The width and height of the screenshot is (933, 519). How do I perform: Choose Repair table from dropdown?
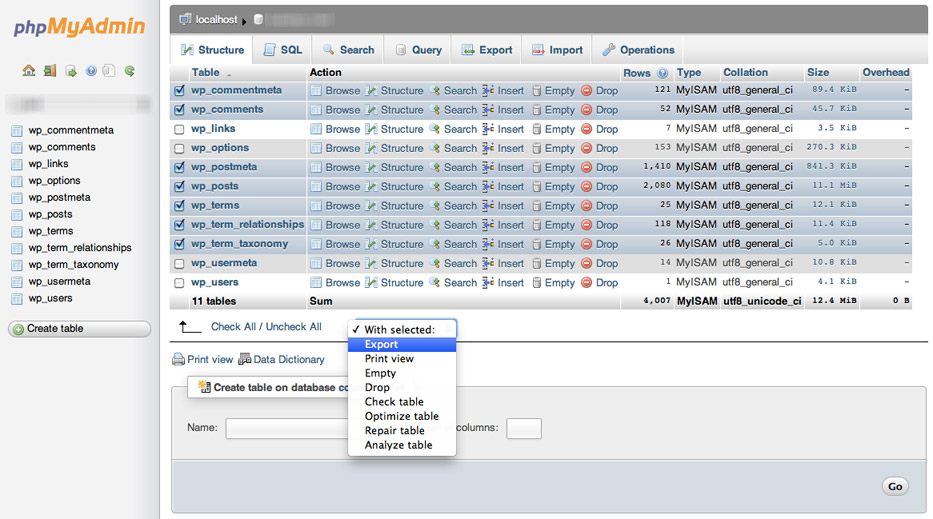(x=402, y=430)
